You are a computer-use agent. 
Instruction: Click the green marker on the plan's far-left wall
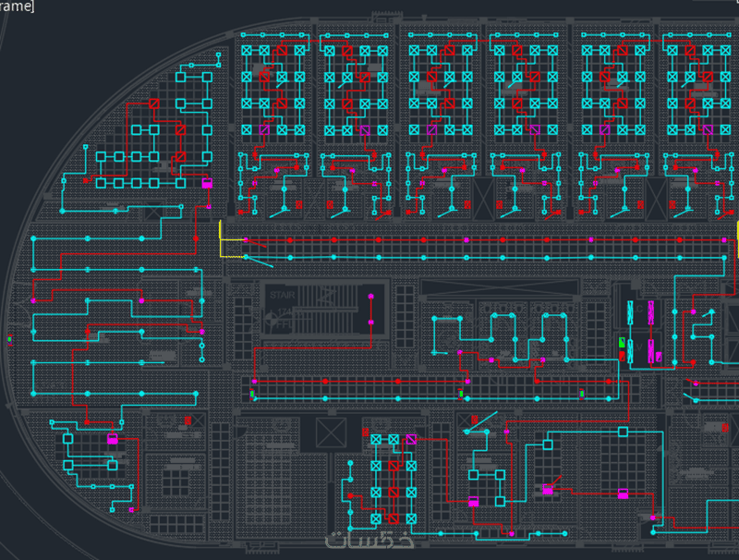point(9,339)
